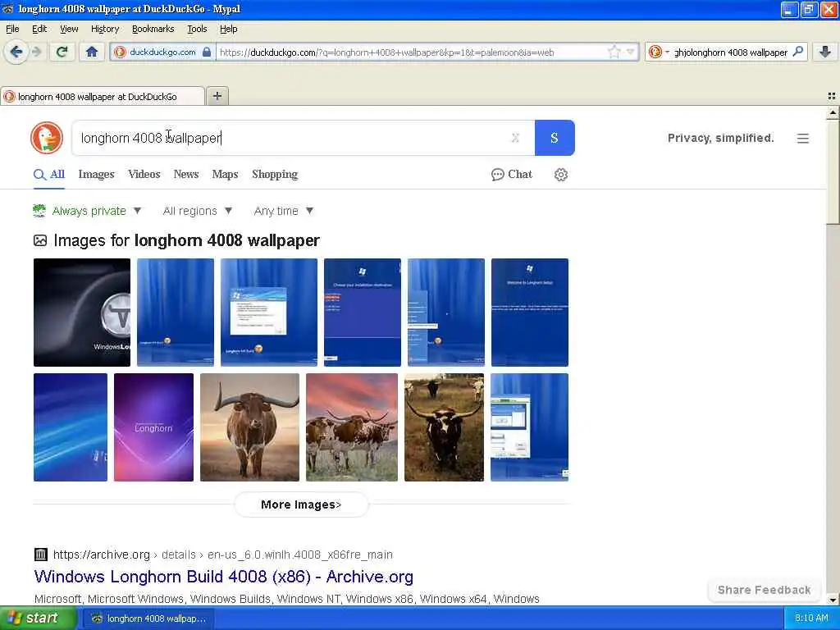
Task: Click the Share Feedback button
Action: coord(764,590)
